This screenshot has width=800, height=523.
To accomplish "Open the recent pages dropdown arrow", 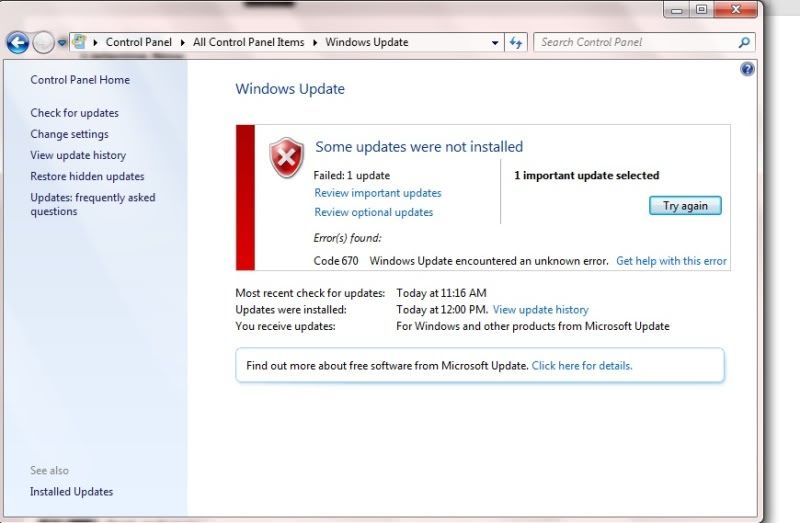I will [x=62, y=43].
